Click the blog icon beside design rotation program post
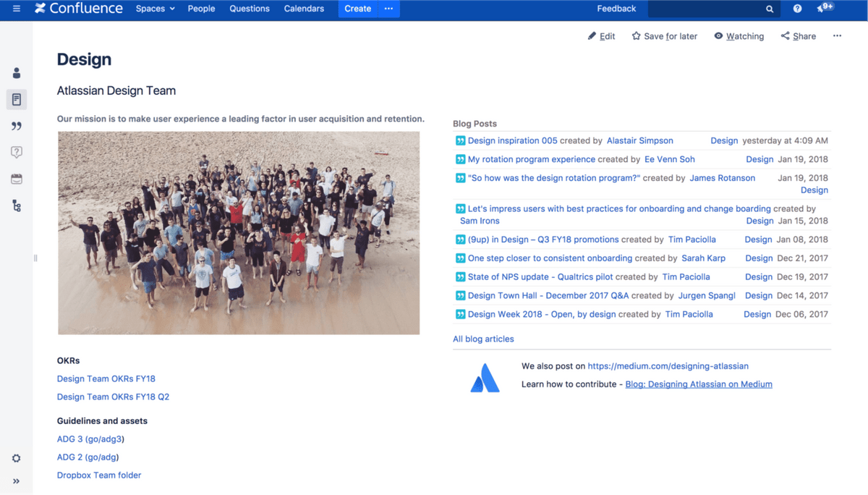868x495 pixels. 461,178
